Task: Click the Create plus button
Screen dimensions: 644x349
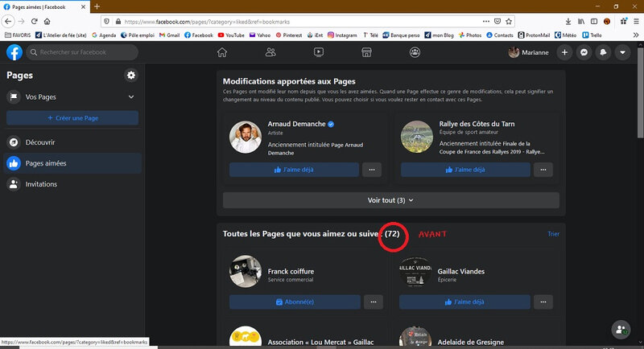Action: [x=565, y=52]
